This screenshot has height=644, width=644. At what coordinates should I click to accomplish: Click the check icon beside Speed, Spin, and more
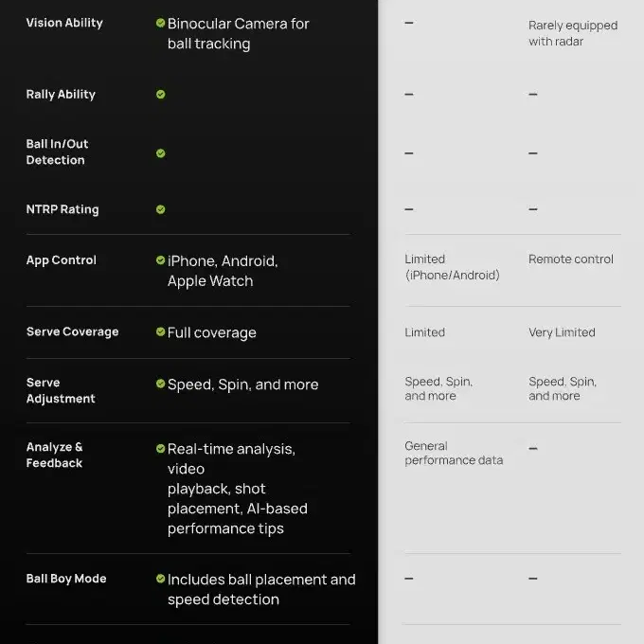pos(161,384)
